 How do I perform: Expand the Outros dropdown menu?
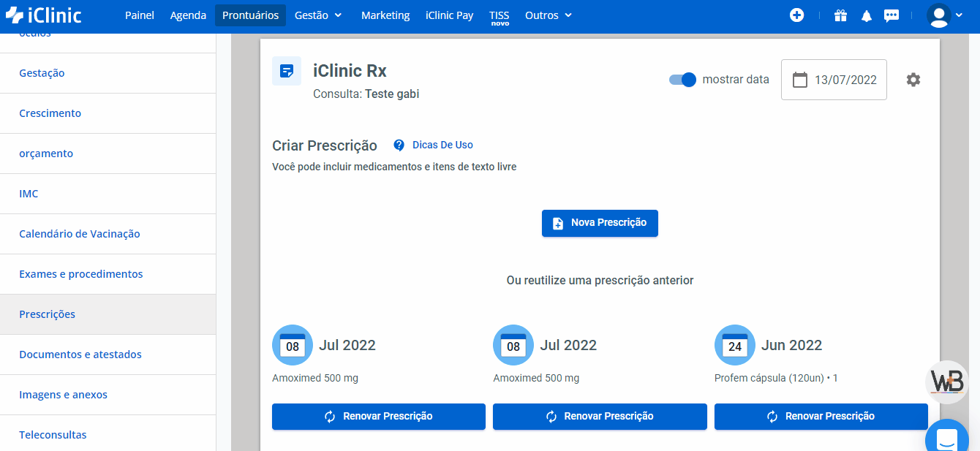549,15
